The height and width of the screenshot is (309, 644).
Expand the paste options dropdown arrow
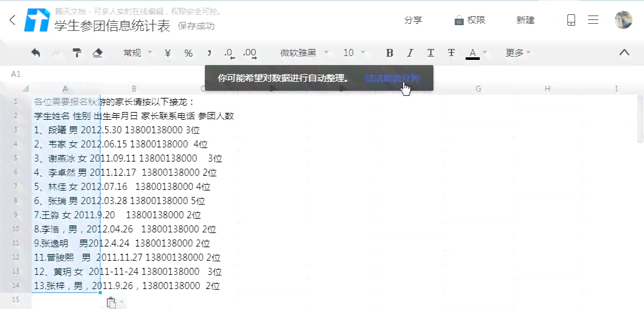click(x=122, y=303)
